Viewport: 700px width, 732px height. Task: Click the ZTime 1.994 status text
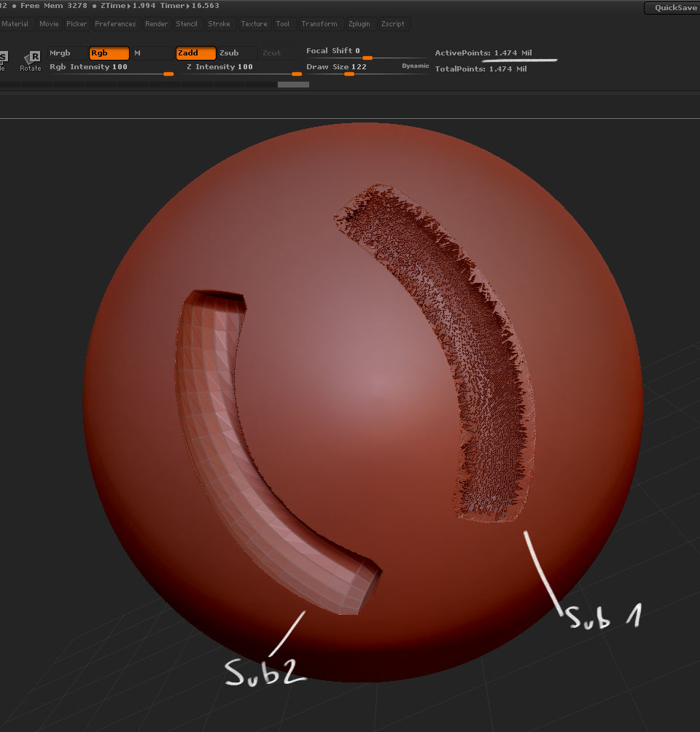(128, 6)
